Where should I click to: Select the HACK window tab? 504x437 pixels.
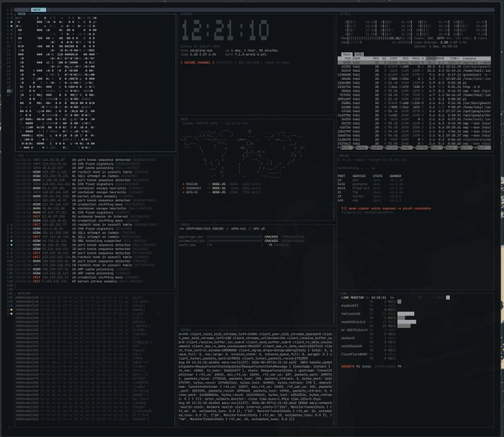(39, 10)
